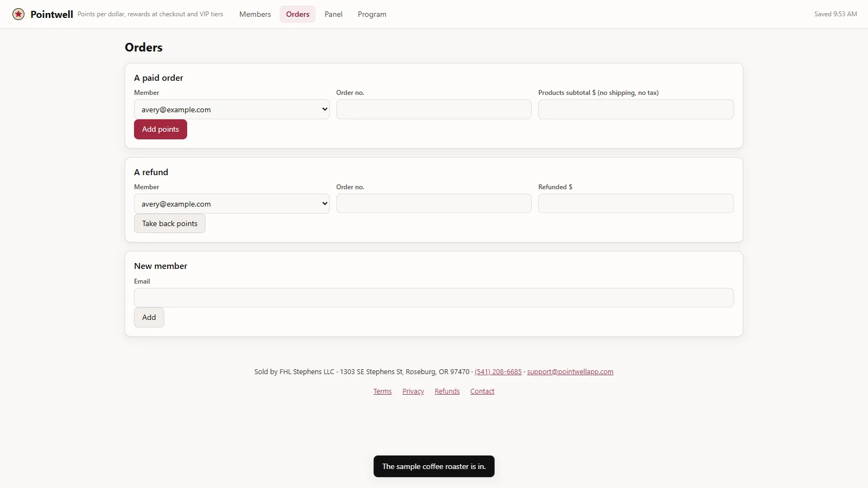
Task: Click the Add points button
Action: coord(161,129)
